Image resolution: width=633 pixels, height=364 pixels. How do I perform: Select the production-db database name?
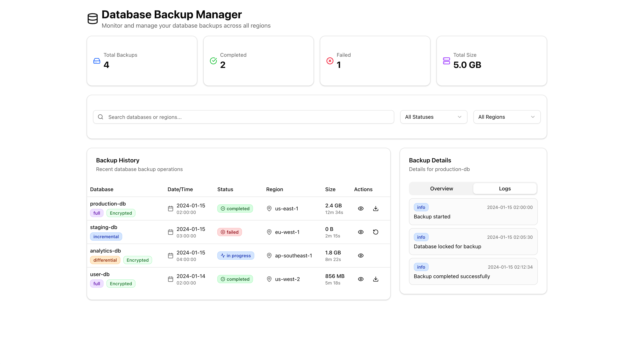[108, 203]
